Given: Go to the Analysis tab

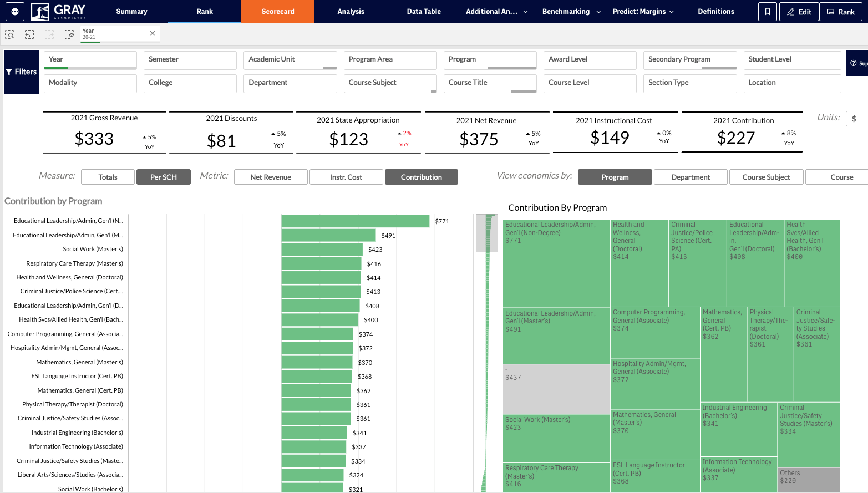Looking at the screenshot, I should coord(351,12).
